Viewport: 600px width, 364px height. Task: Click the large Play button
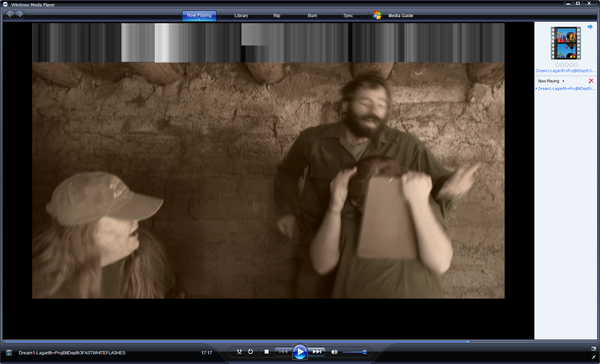click(x=300, y=352)
